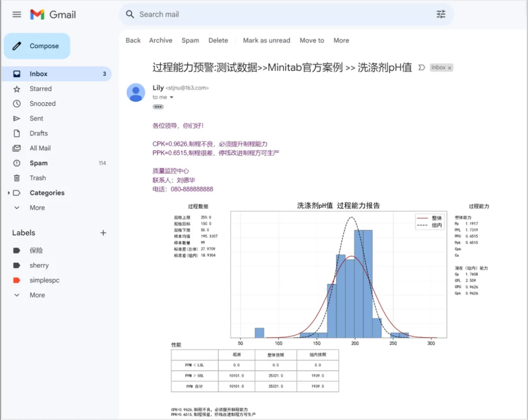
Task: Go to the Sent folder
Action: click(x=36, y=118)
